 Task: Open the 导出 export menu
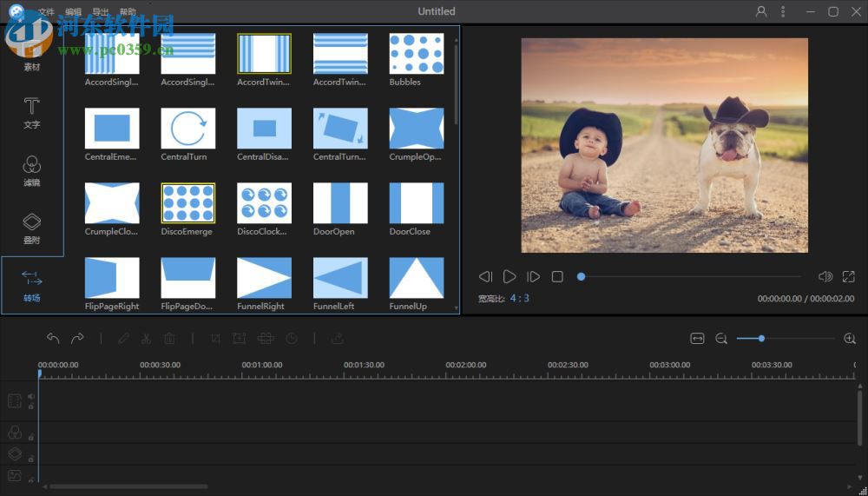[x=101, y=12]
